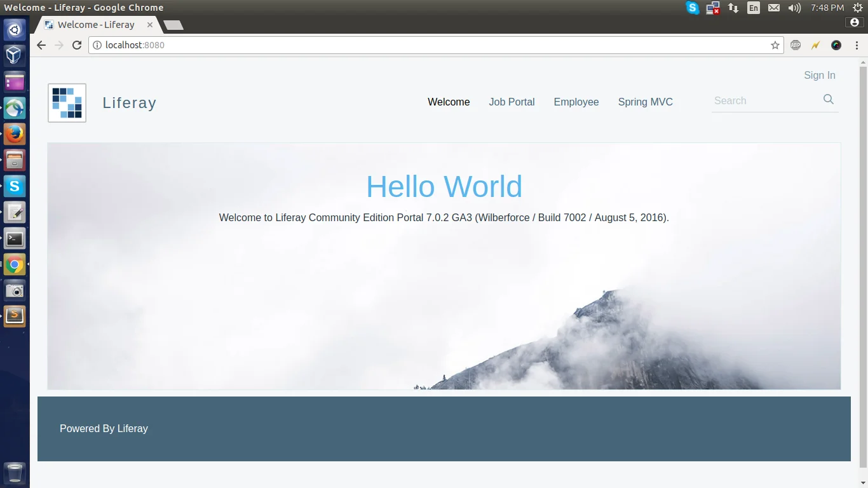
Task: Bookmark this page with the star icon
Action: click(775, 45)
